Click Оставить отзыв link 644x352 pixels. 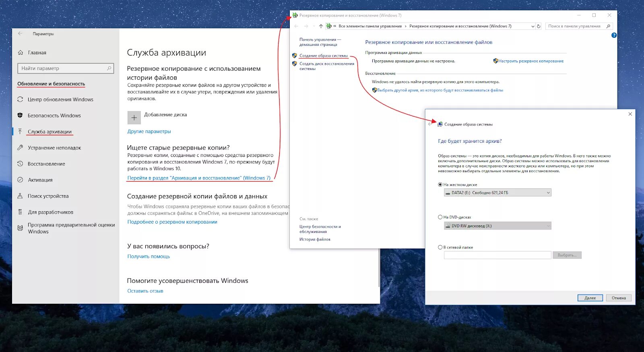(145, 291)
